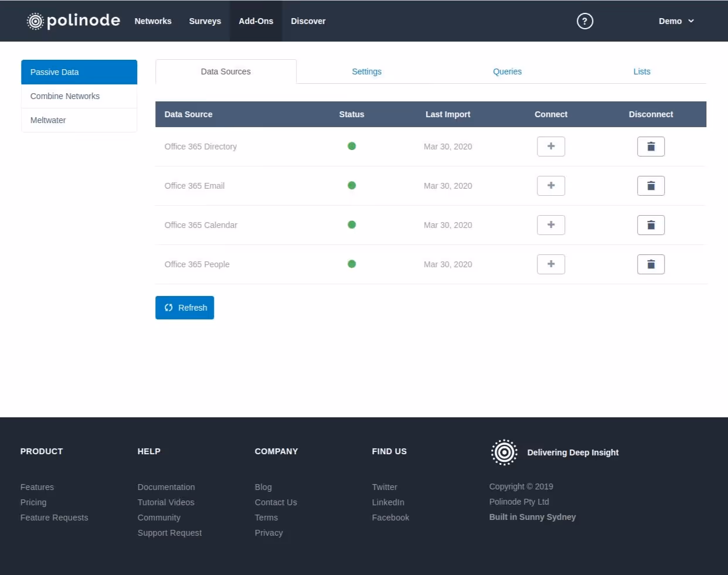Open the Facebook footer link
Screen dimensions: 728x575
(390, 518)
